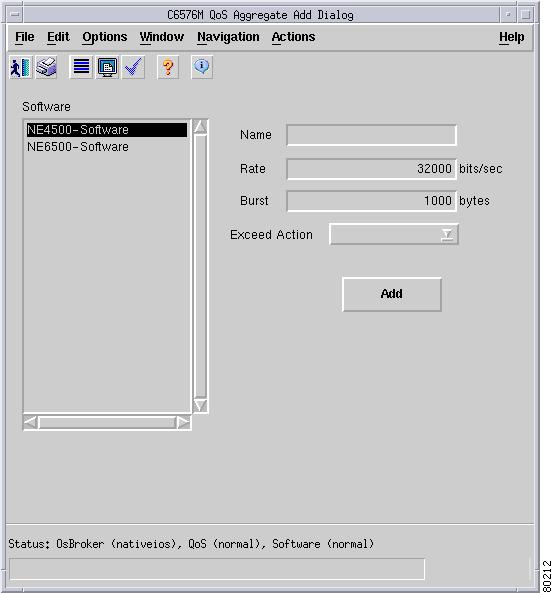553x593 pixels.
Task: Click the blue lines list toolbar icon
Action: click(x=81, y=67)
